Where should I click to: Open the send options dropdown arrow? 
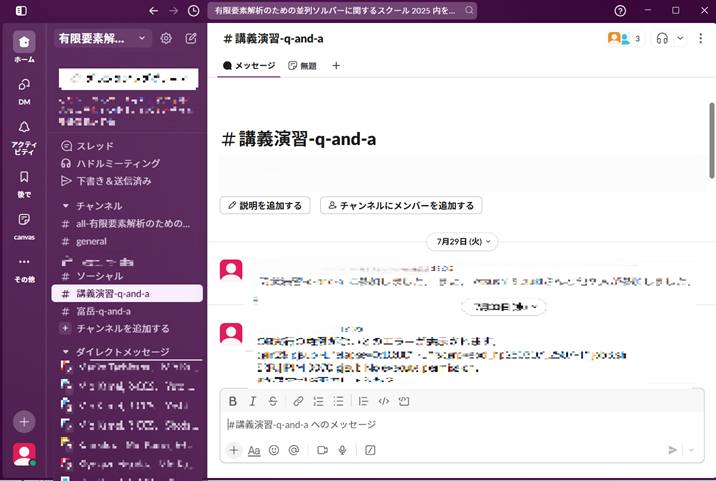click(x=690, y=450)
